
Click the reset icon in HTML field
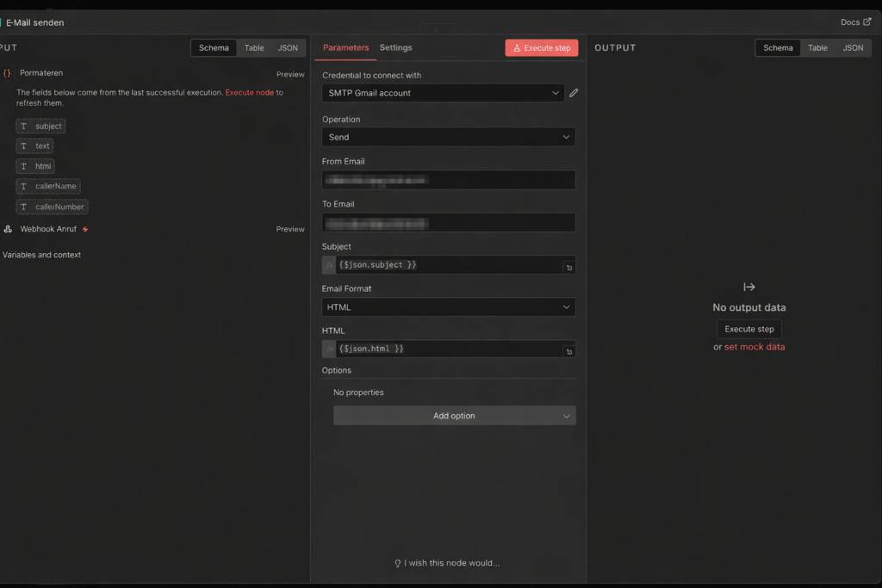pos(568,352)
